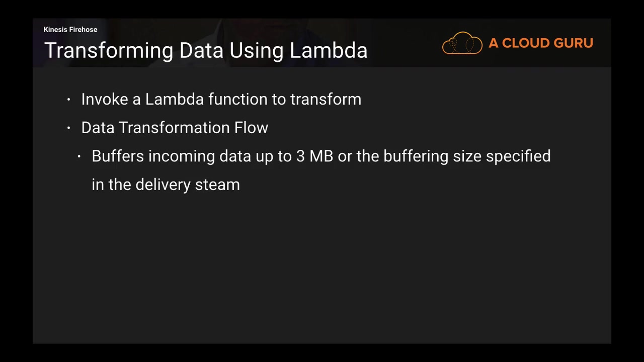Click the A Cloud Guru cloud logo icon

pyautogui.click(x=462, y=43)
